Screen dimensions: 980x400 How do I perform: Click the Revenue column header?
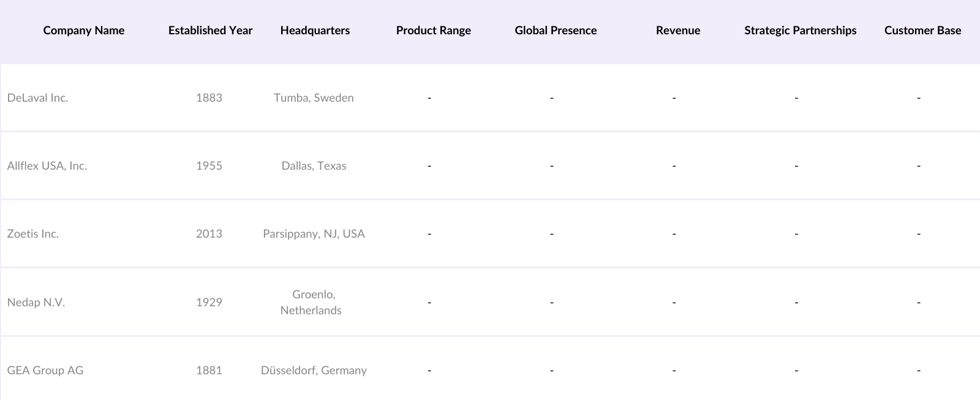coord(677,31)
